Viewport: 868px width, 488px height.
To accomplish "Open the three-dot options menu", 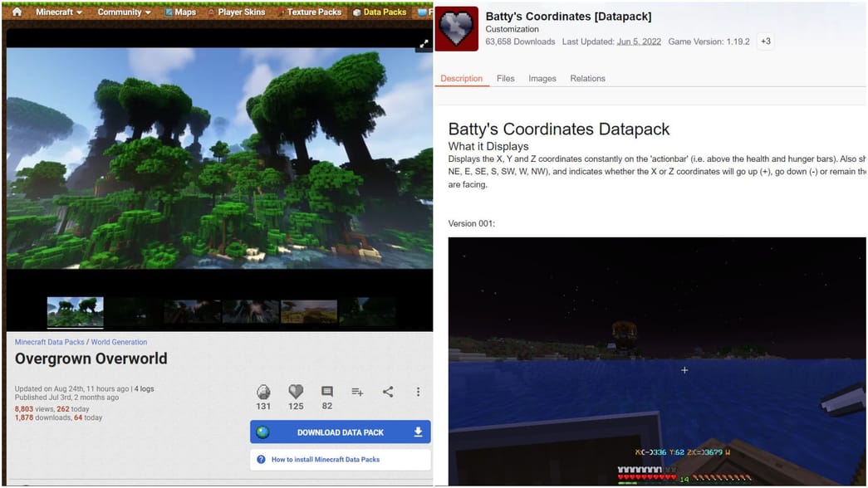I will click(419, 393).
